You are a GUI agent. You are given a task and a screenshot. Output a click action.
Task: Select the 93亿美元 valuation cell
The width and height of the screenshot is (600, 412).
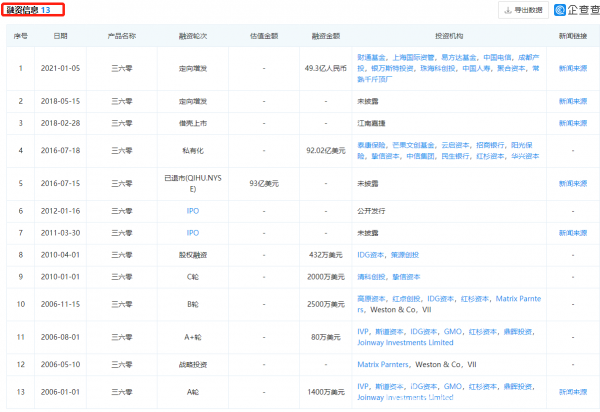coord(264,184)
